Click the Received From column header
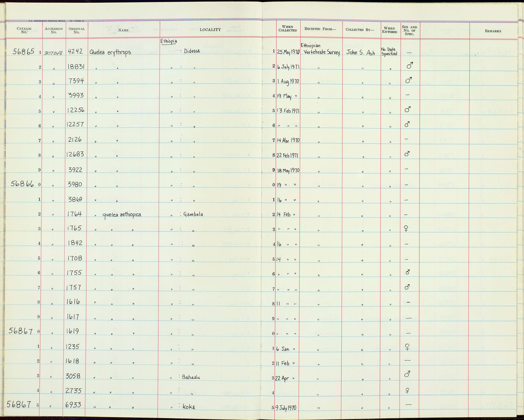The height and width of the screenshot is (420, 524). pyautogui.click(x=320, y=29)
